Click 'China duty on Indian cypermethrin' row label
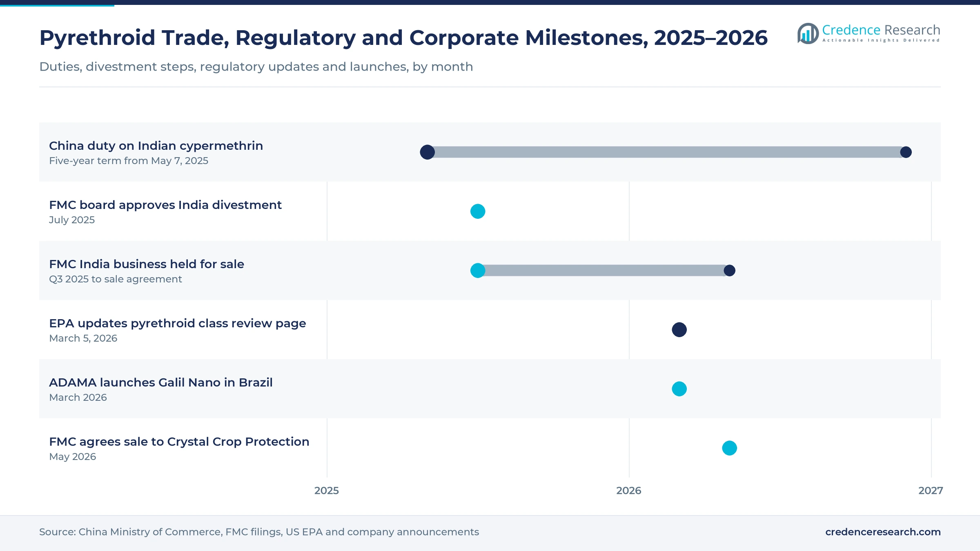The height and width of the screenshot is (551, 980). 156,146
